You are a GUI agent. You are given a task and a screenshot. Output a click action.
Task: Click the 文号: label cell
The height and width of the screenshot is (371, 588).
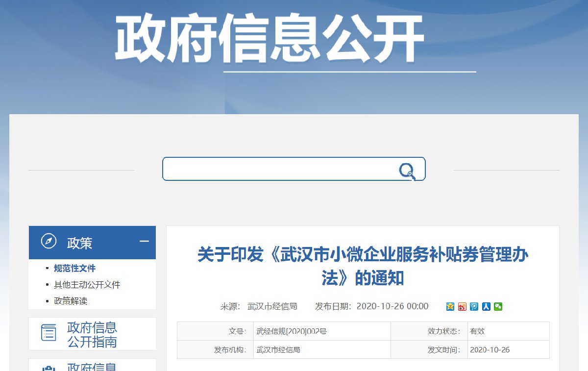215,331
